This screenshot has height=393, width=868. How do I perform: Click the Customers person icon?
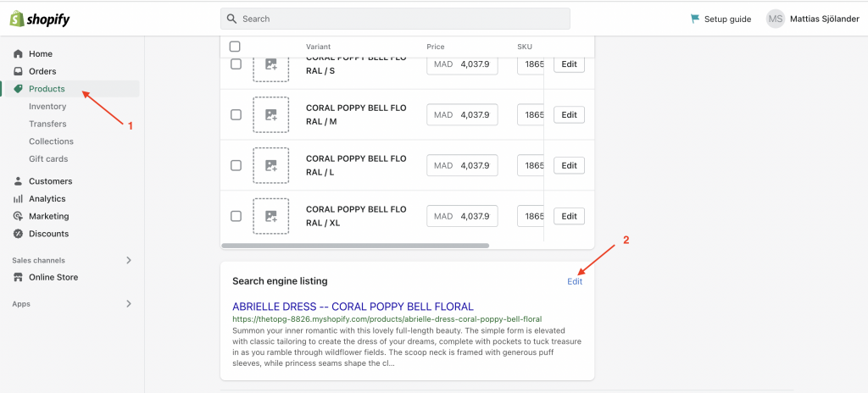[x=19, y=181]
